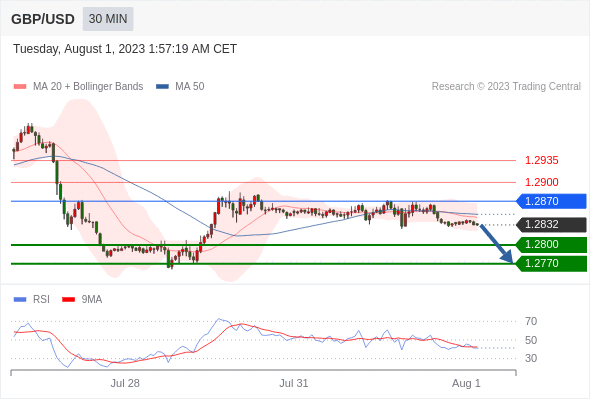Click the blue 1.2870 pivot tag
590x400 pixels.
[x=551, y=201]
